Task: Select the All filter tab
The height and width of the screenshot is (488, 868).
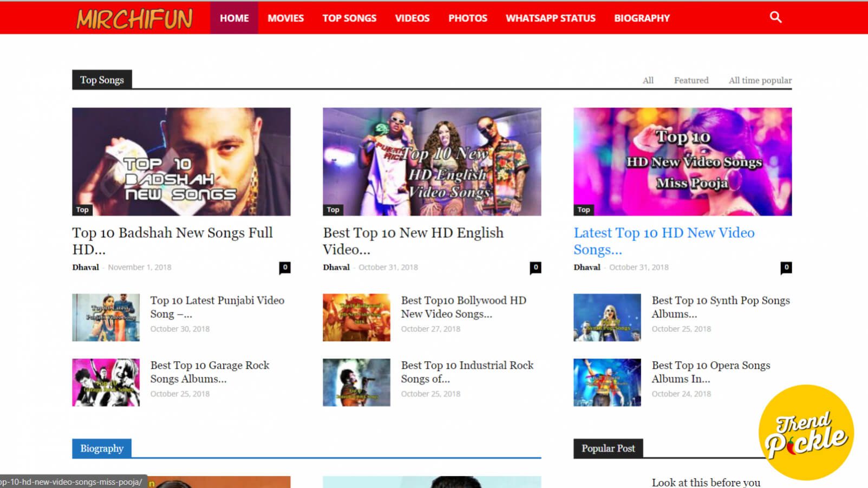Action: [x=648, y=80]
